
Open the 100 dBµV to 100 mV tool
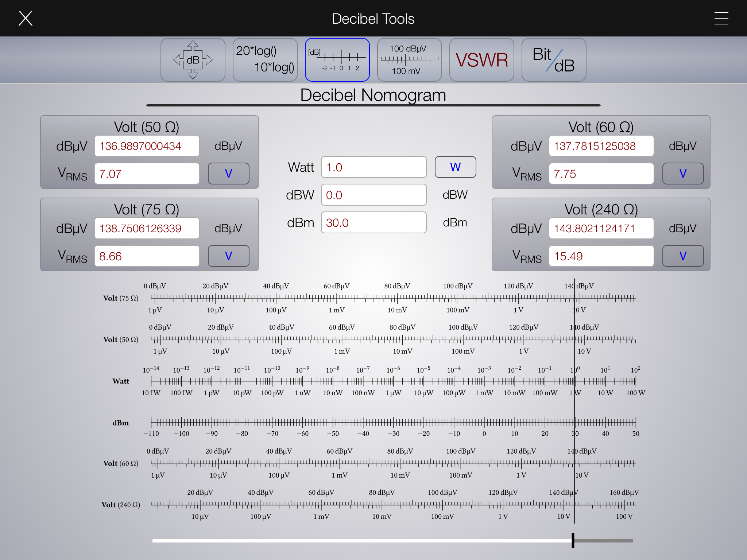[x=409, y=60]
